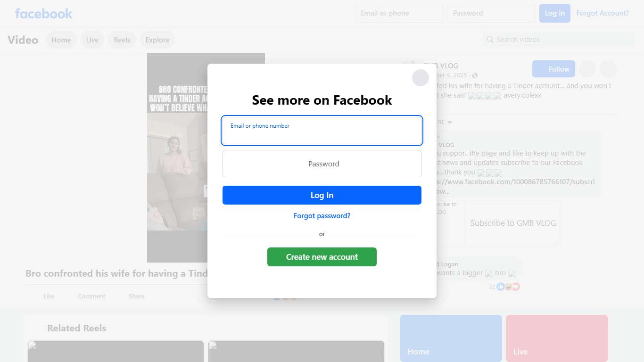Focus the Email or phone number field in dialog

[322, 131]
